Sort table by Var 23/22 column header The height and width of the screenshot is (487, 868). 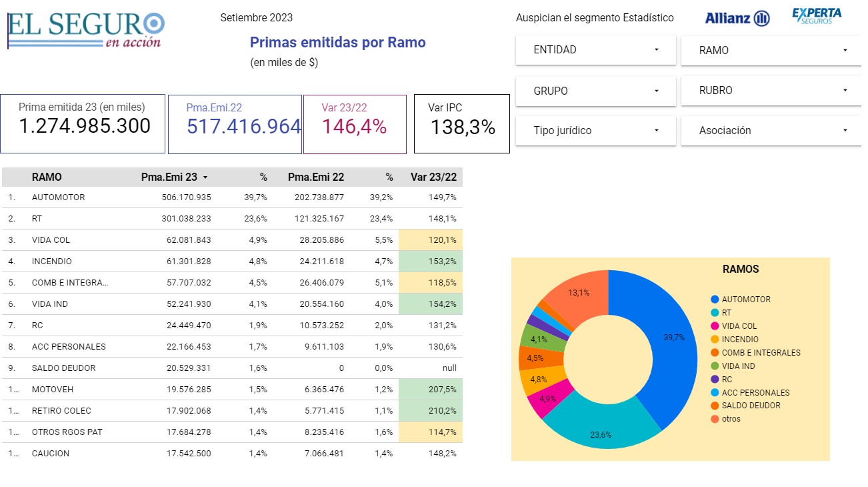click(x=433, y=177)
